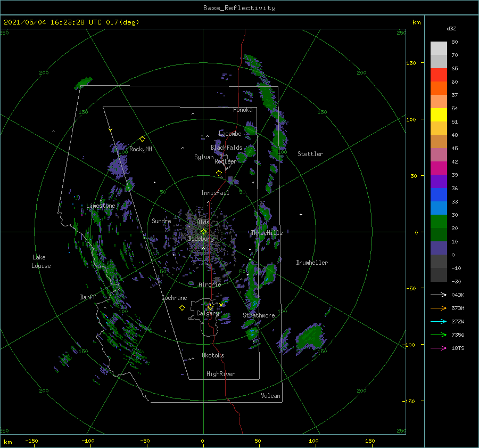
Task: Pick the green 20–30 dBZ swatch
Action: coord(439,222)
